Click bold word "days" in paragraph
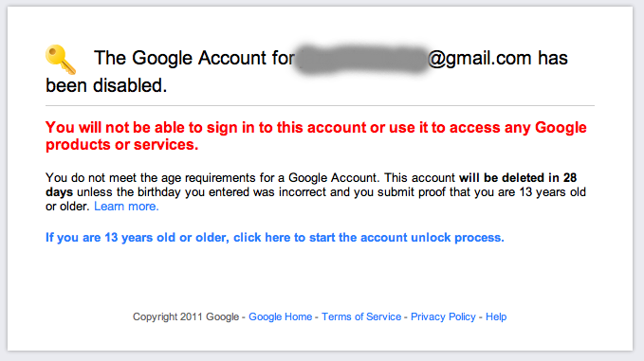This screenshot has height=361, width=644. [59, 192]
